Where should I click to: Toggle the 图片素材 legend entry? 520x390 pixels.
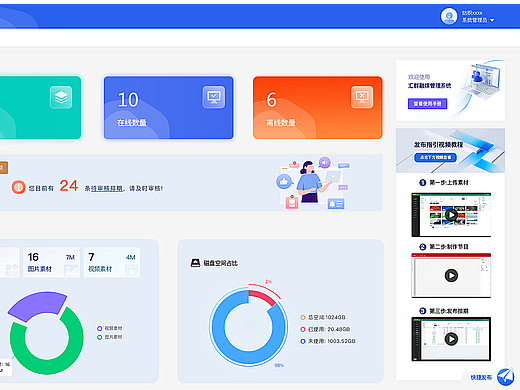click(110, 337)
